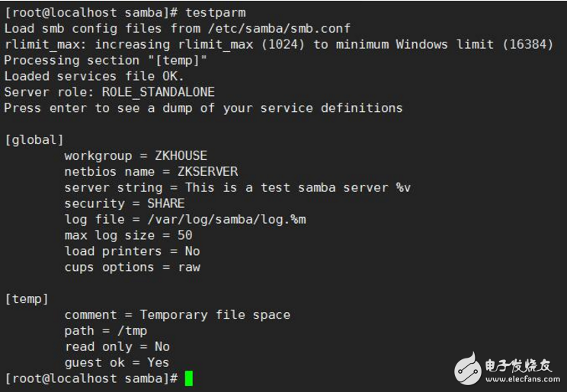
Task: Click the netbios name = ZKSERVER line
Action: tap(151, 171)
